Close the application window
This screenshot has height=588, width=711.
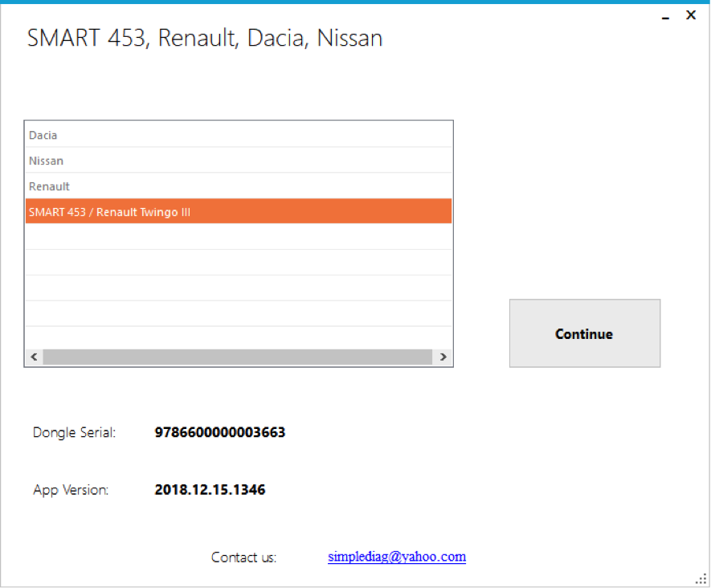point(691,15)
